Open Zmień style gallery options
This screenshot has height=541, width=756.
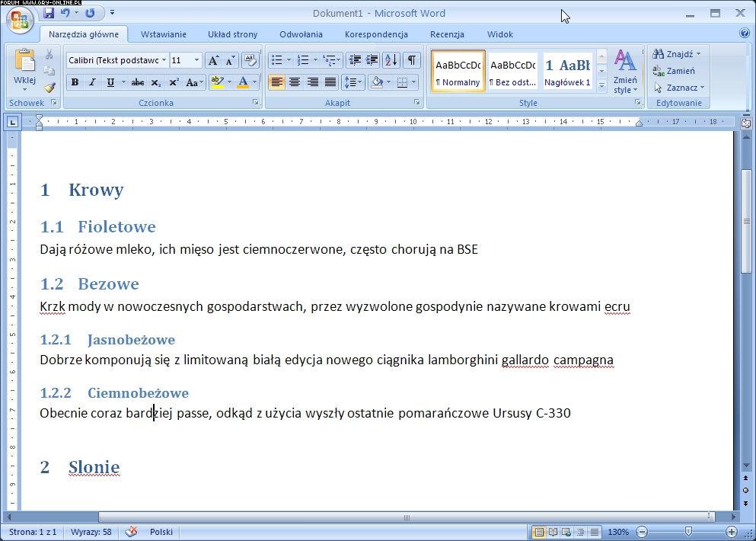tap(625, 72)
